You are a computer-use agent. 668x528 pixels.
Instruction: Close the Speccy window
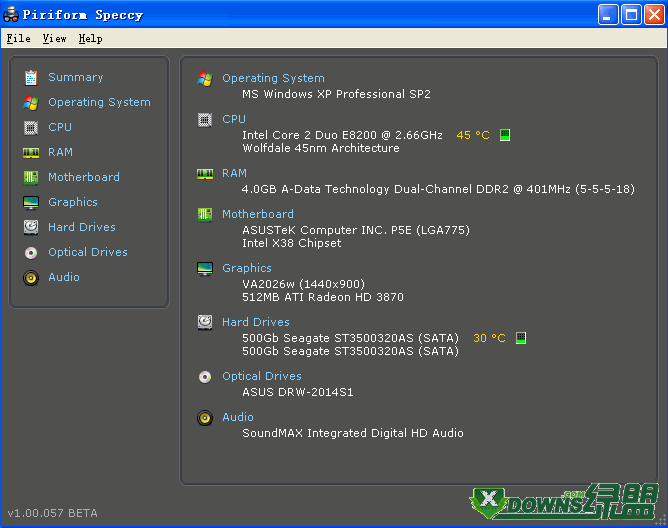click(654, 15)
